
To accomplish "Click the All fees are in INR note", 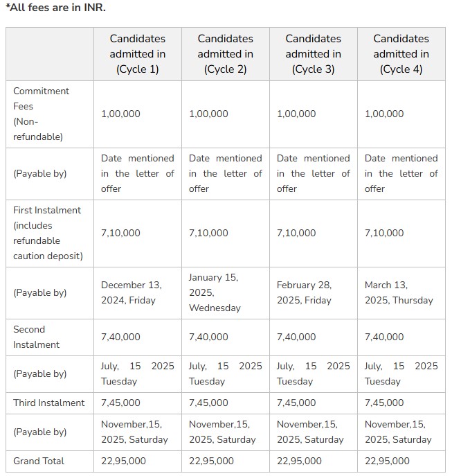I will coord(56,8).
